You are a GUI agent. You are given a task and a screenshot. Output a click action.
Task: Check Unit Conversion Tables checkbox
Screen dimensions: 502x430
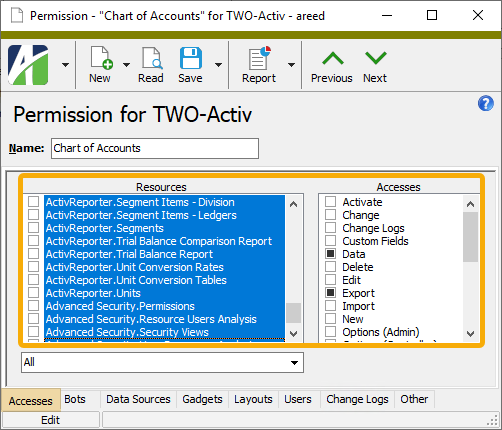33,280
